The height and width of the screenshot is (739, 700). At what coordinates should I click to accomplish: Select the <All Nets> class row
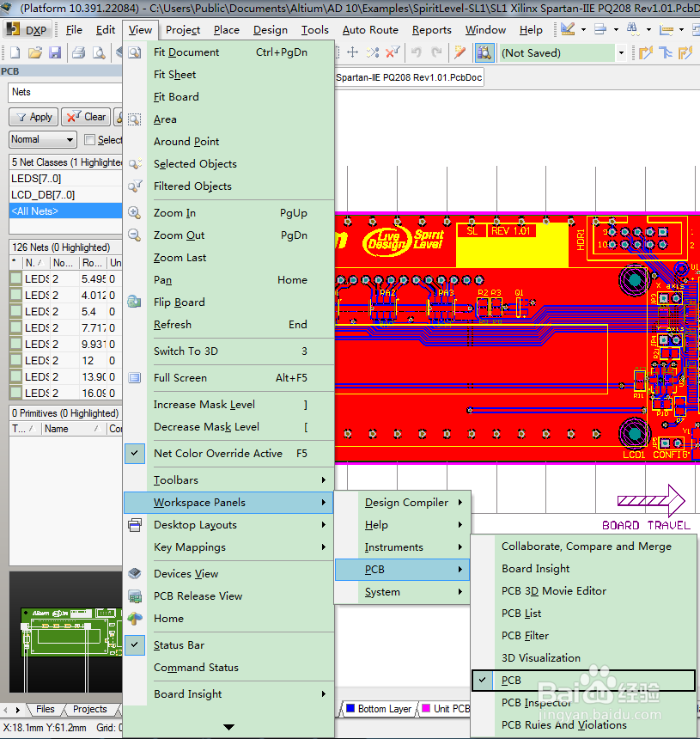pos(65,211)
